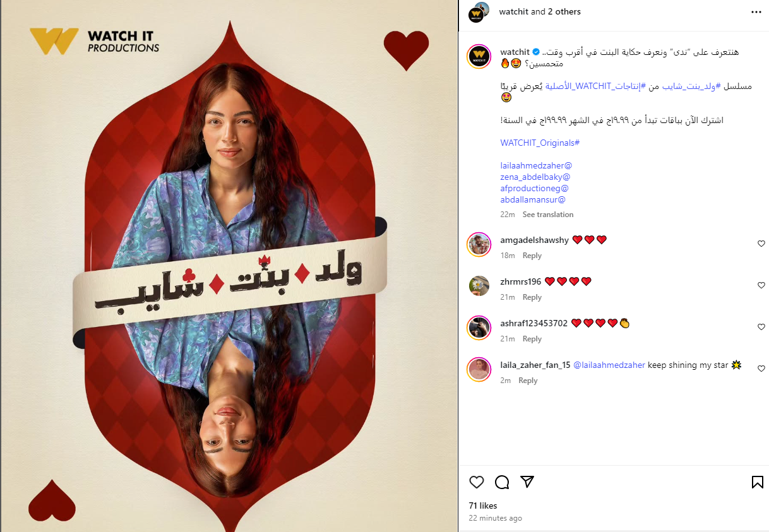769x532 pixels.
Task: Open the three-dot more options menu
Action: [756, 12]
